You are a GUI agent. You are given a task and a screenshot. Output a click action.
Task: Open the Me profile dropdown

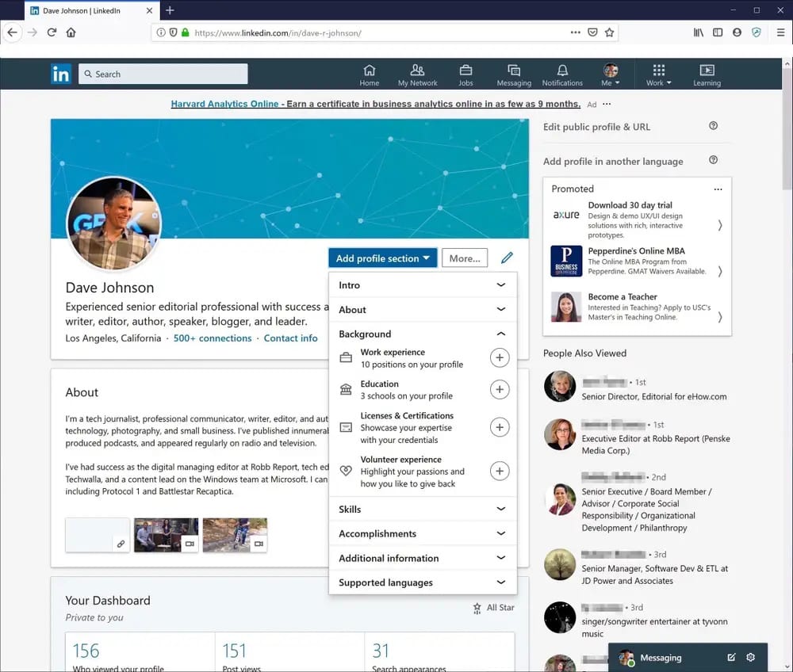pos(611,74)
